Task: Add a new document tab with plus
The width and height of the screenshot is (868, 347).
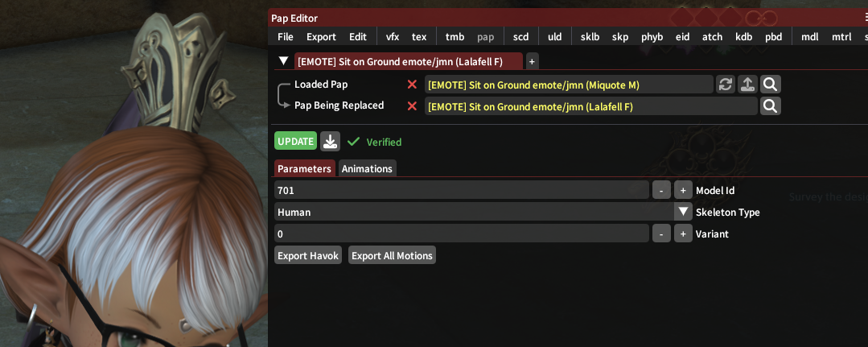Action: [x=532, y=61]
